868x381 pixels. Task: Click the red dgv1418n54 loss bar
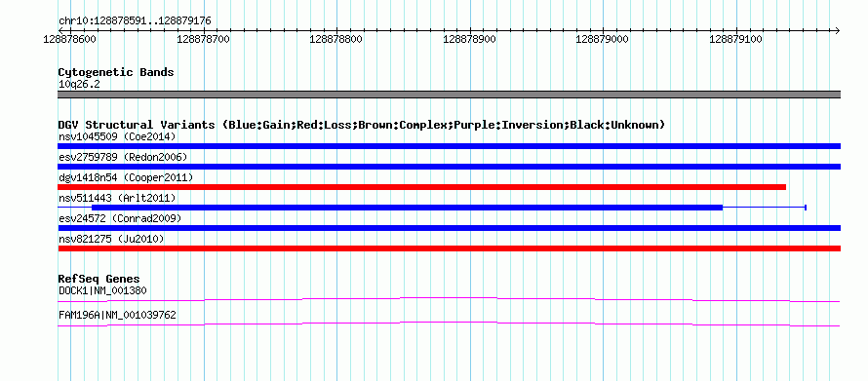point(422,187)
